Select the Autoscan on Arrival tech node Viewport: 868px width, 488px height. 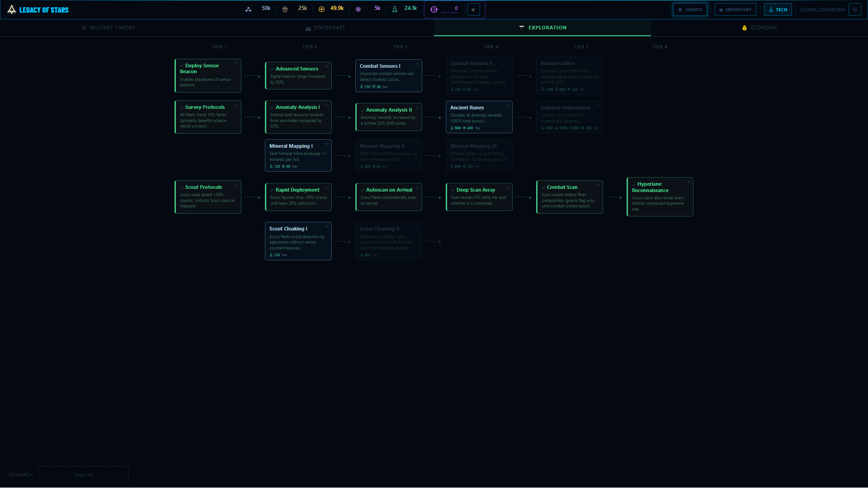click(389, 197)
